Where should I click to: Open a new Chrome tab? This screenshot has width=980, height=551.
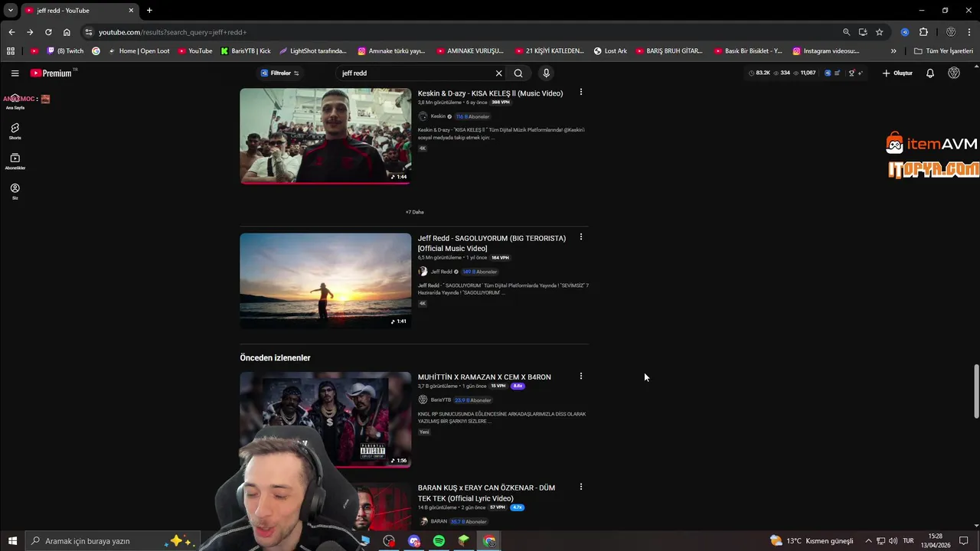coord(149,11)
